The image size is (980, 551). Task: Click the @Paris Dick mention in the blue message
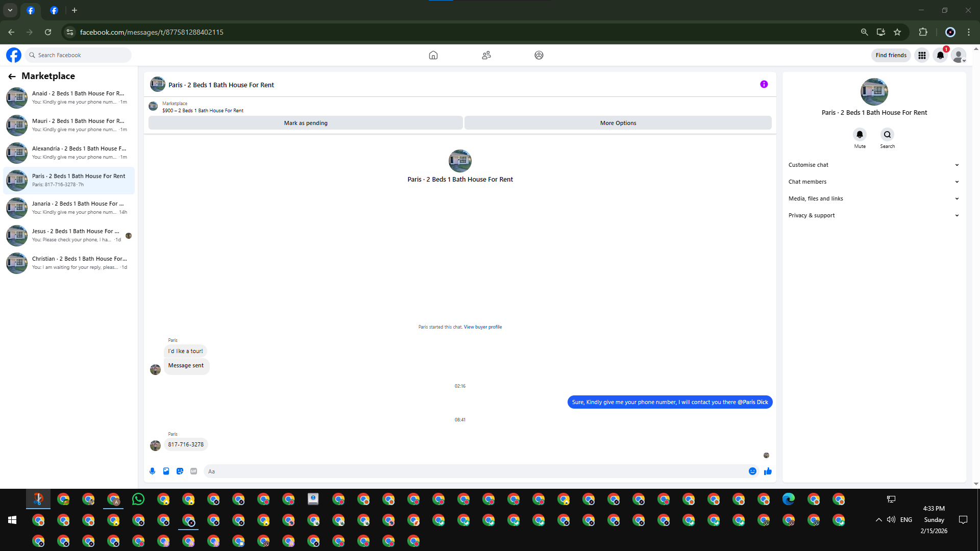pos(753,402)
